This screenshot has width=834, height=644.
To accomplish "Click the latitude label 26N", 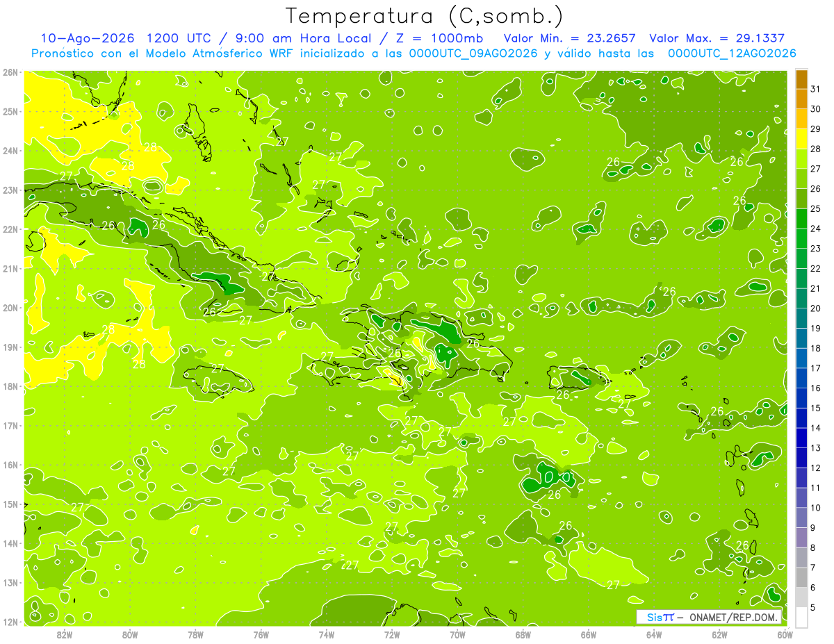I will [x=10, y=72].
